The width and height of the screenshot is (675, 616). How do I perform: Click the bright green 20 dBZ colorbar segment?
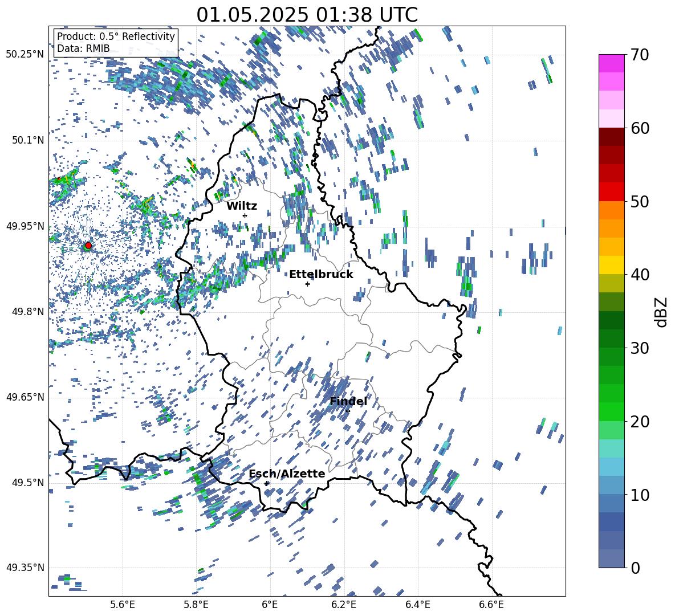(x=611, y=411)
